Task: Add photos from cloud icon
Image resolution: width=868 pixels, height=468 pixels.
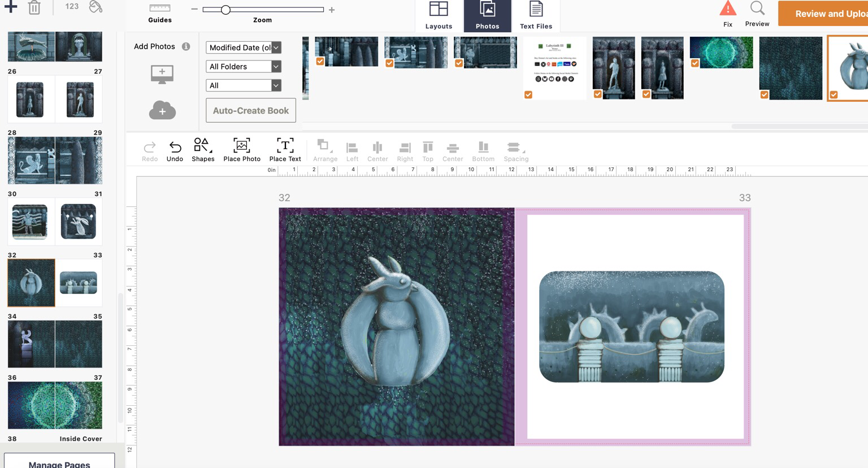Action: point(162,110)
